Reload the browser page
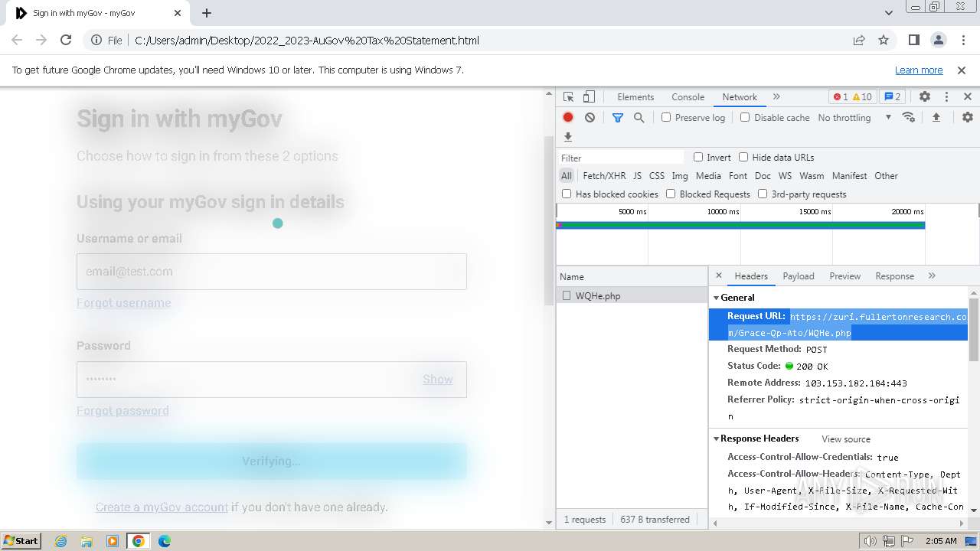This screenshot has width=980, height=551. tap(66, 40)
